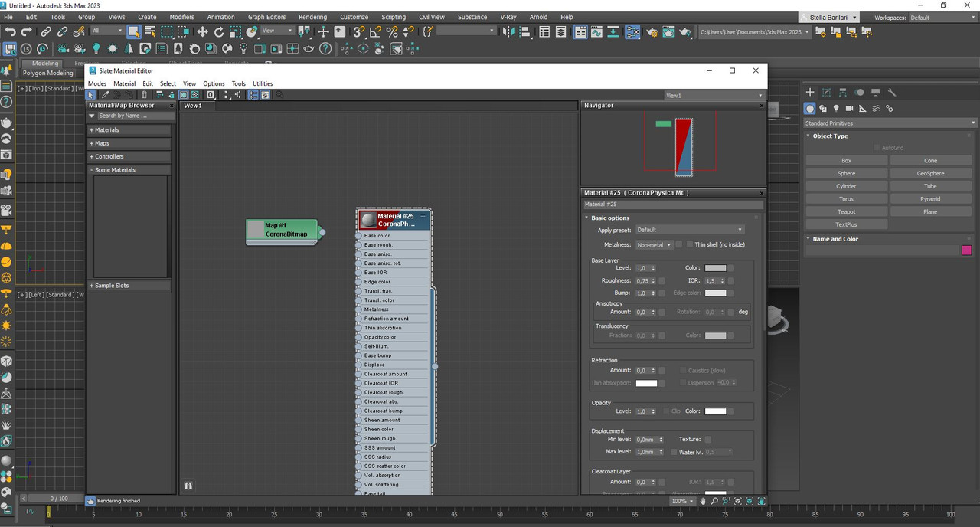Expand the Sample Slots group
The height and width of the screenshot is (527, 980).
129,286
